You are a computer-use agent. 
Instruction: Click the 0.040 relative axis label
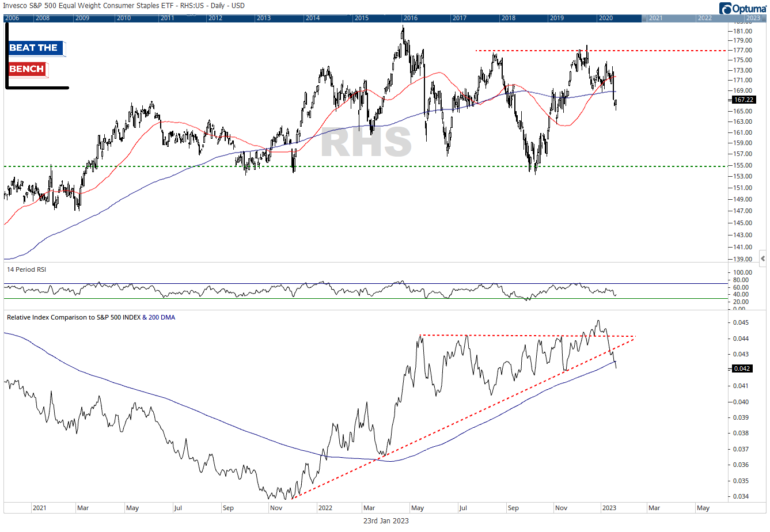741,402
